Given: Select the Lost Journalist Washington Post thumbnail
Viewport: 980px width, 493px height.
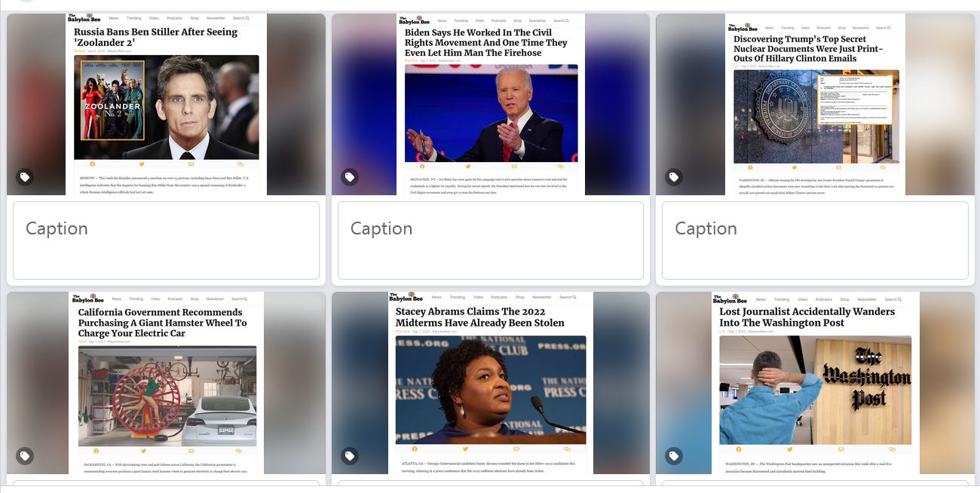Looking at the screenshot, I should 815,383.
